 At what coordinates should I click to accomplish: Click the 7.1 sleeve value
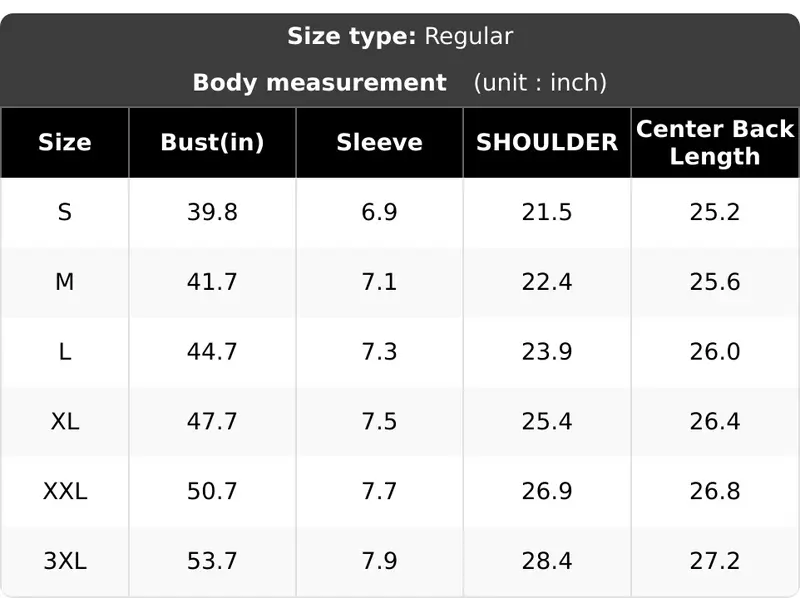pyautogui.click(x=380, y=282)
